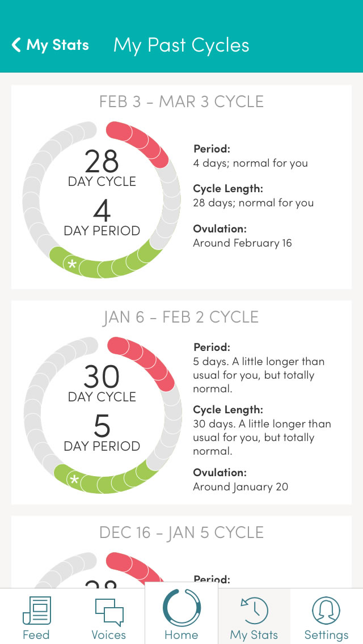The width and height of the screenshot is (363, 644).
Task: Open the JAN 6 – FEB 2 CYCLE heading
Action: pyautogui.click(x=181, y=317)
